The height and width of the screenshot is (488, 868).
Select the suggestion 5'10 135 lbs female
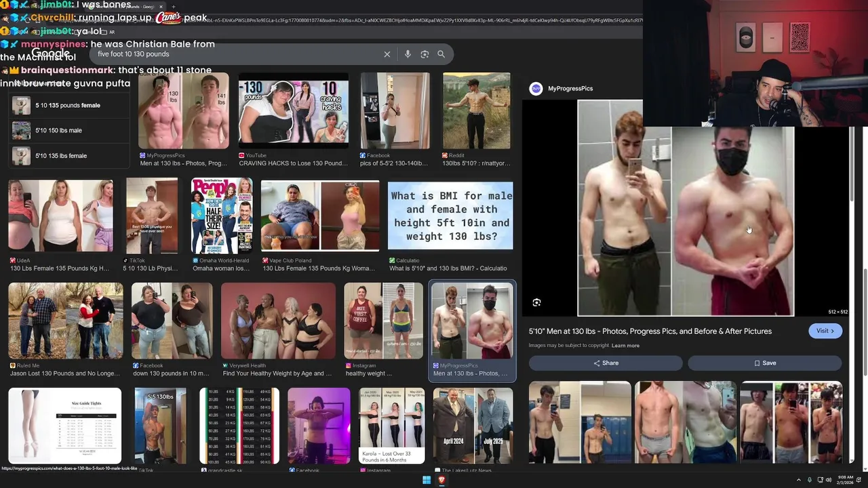[x=68, y=156]
